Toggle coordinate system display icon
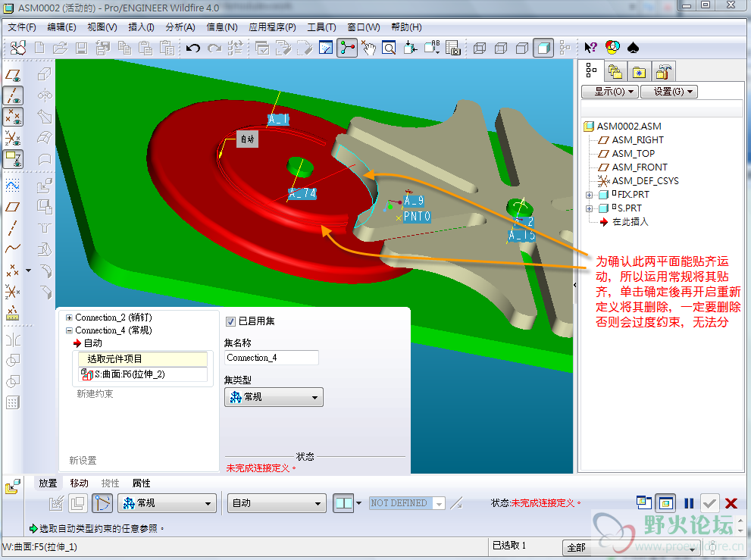Viewport: 751px width, 560px height. 13,138
